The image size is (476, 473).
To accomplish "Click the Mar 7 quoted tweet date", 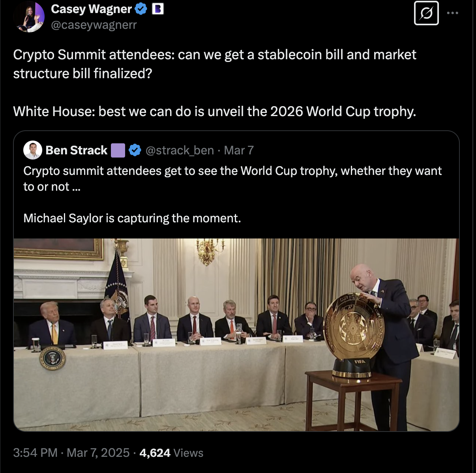I will coord(239,150).
